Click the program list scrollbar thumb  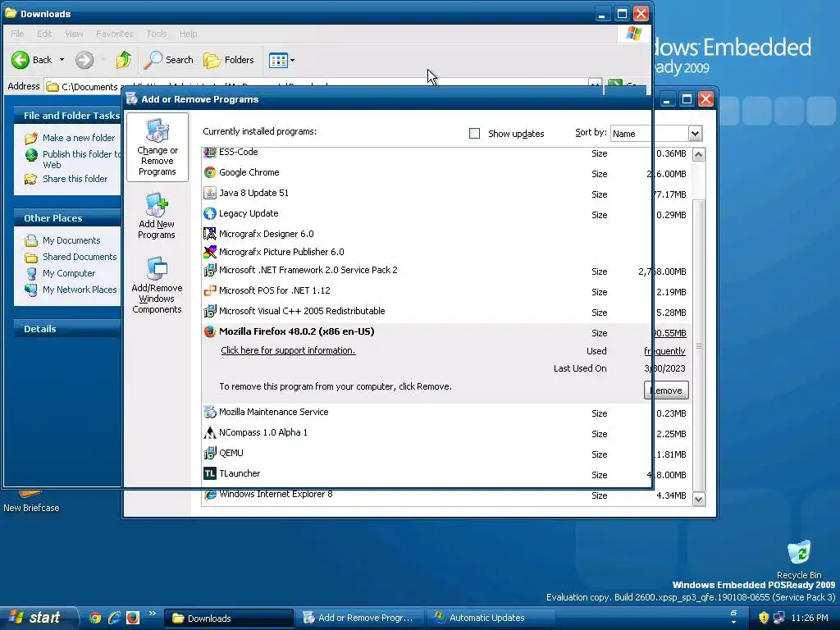point(699,345)
